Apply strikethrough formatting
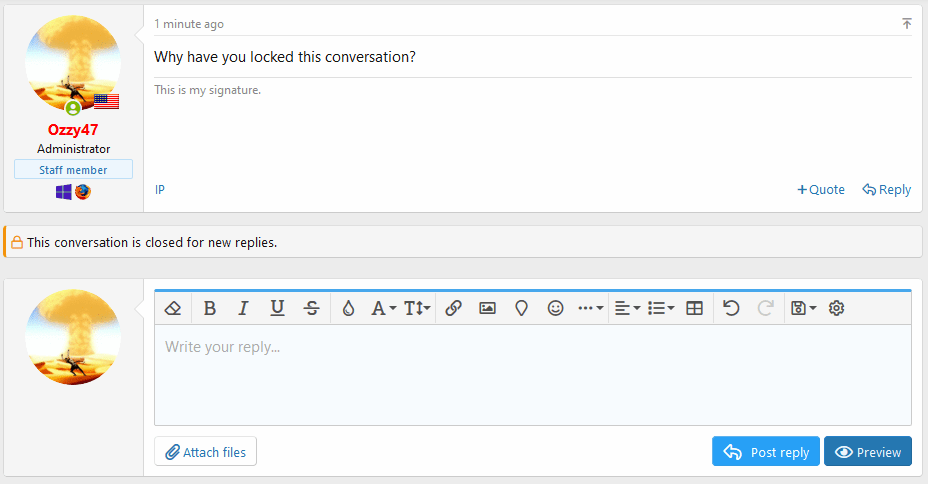The height and width of the screenshot is (484, 928). (312, 309)
